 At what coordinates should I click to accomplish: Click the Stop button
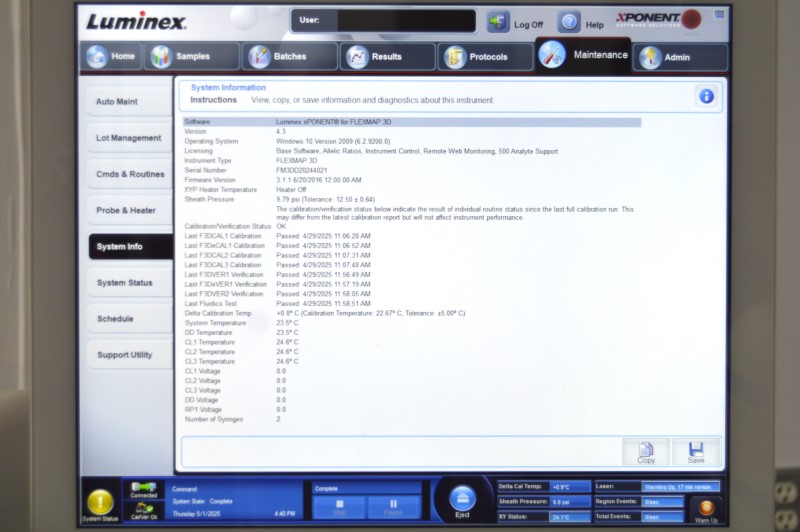tap(339, 508)
